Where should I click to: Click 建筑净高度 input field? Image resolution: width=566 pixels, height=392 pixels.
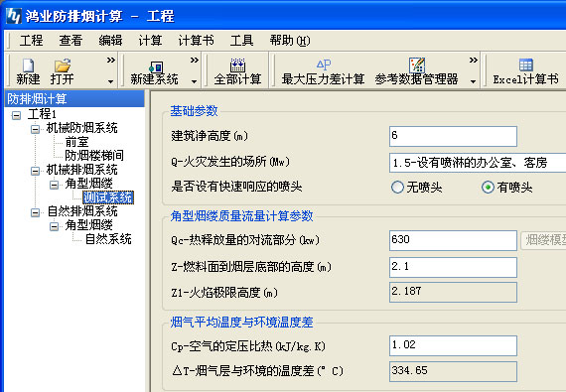click(453, 136)
